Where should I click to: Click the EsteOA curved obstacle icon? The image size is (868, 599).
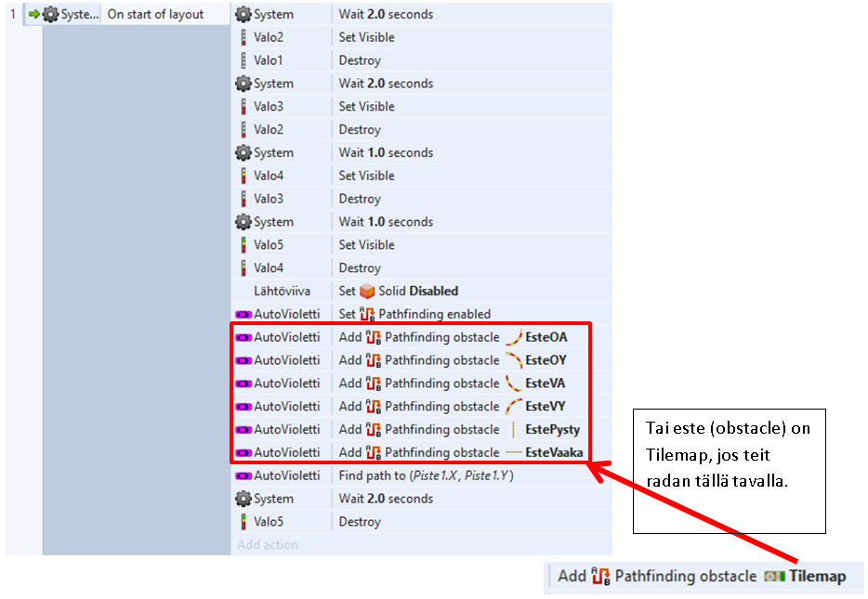point(514,337)
